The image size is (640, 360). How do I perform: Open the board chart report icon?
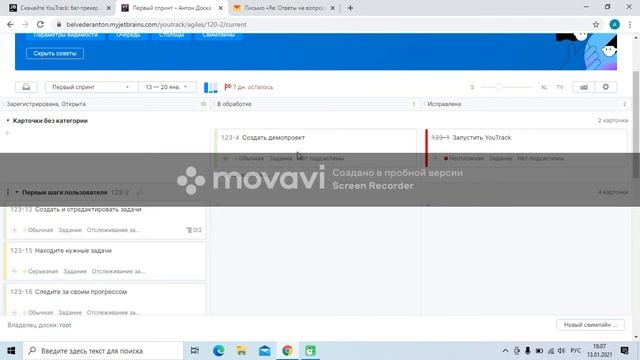coord(584,87)
